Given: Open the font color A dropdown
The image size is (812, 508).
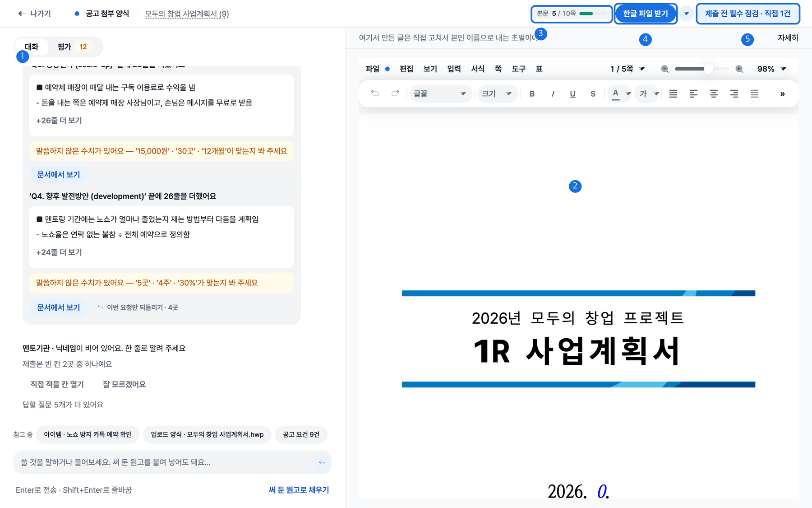Looking at the screenshot, I should 621,94.
